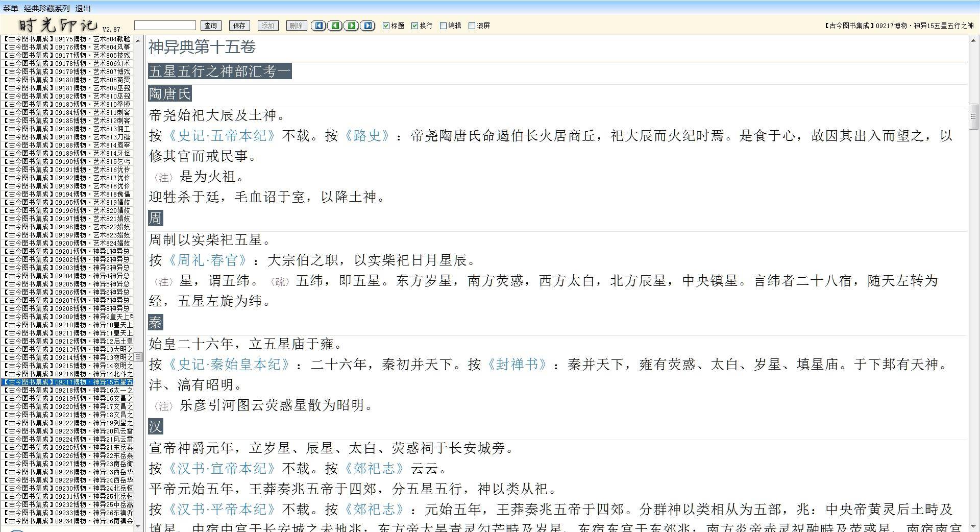
Task: Open the 《汉书·宣帝本纪》 link
Action: click(222, 469)
